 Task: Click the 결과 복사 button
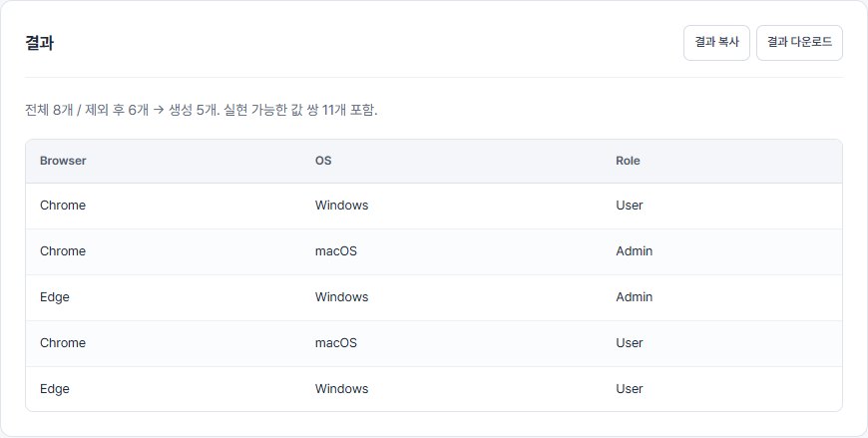(716, 43)
